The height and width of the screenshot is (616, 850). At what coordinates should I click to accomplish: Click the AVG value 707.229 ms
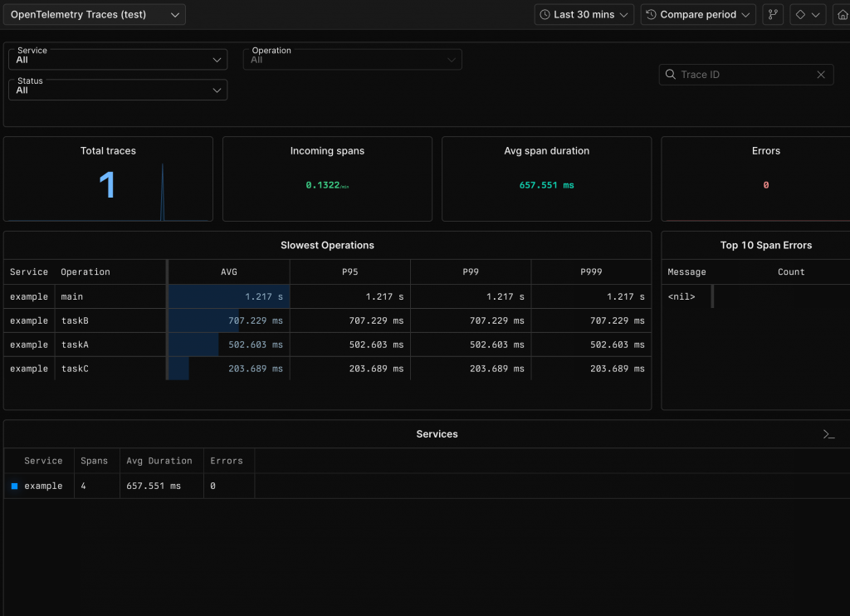[256, 320]
